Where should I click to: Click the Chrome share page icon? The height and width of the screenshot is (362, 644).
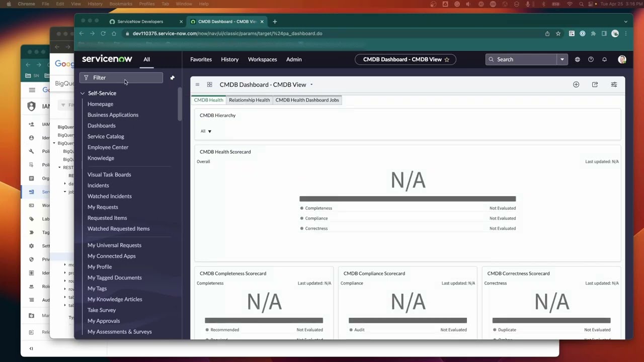point(547,34)
